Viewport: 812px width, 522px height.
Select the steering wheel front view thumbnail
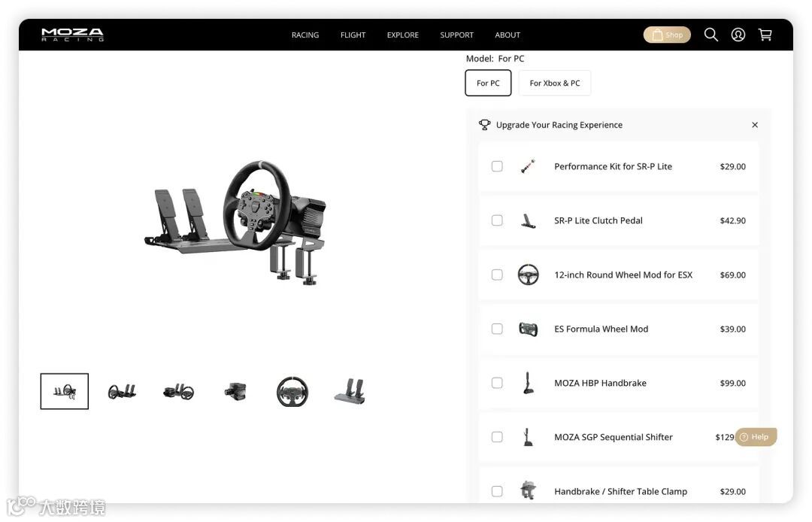coord(292,391)
